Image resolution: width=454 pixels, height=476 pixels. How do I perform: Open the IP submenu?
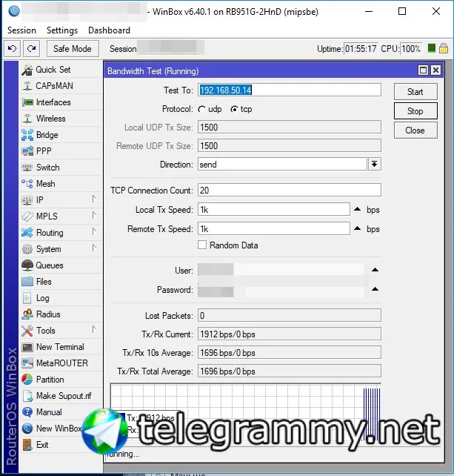(x=60, y=200)
